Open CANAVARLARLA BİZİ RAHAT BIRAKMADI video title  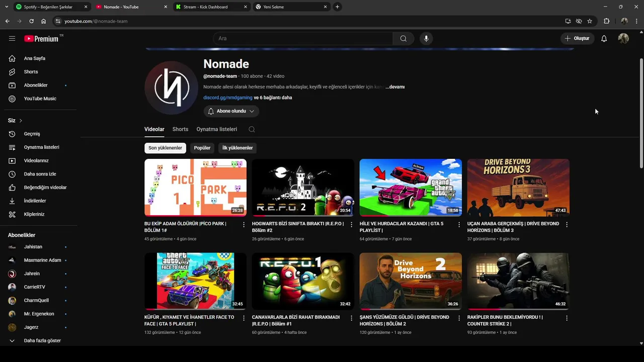click(x=296, y=321)
